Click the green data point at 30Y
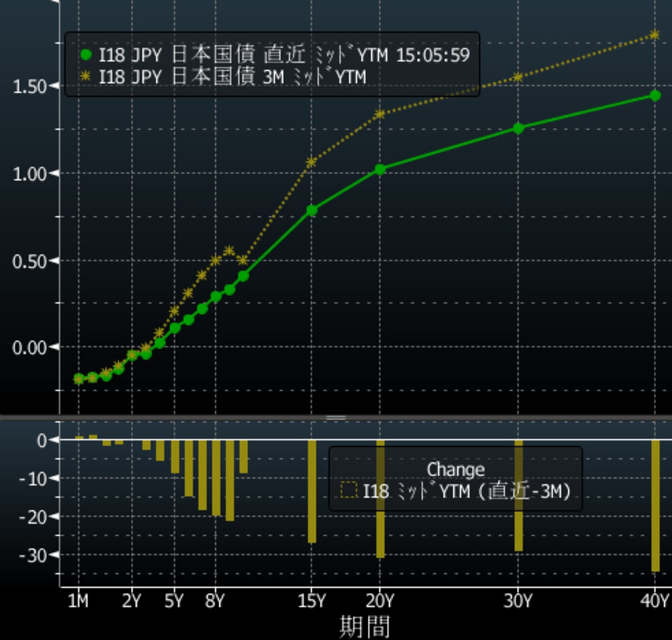 (518, 128)
